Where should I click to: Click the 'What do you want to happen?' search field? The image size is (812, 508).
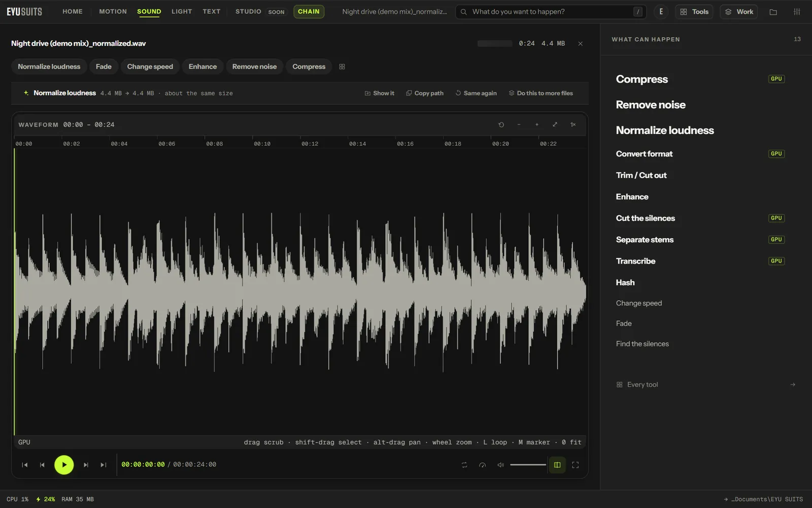pos(551,12)
